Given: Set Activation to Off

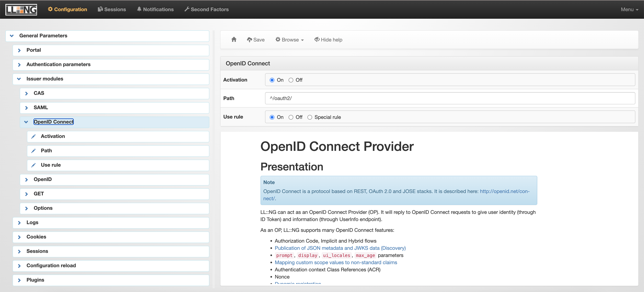Looking at the screenshot, I should [291, 80].
